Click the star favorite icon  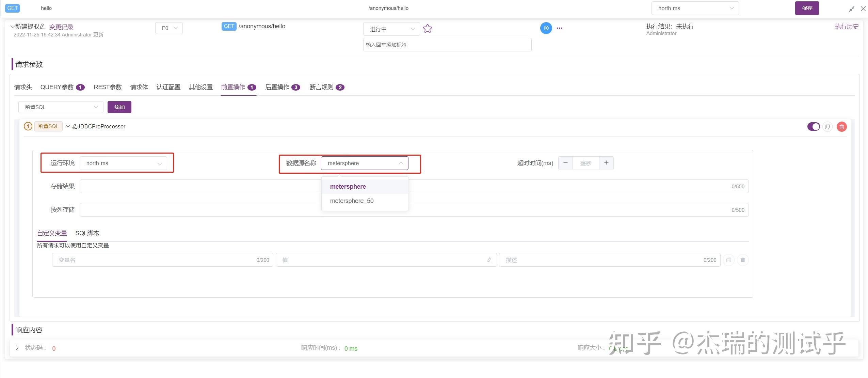(427, 29)
